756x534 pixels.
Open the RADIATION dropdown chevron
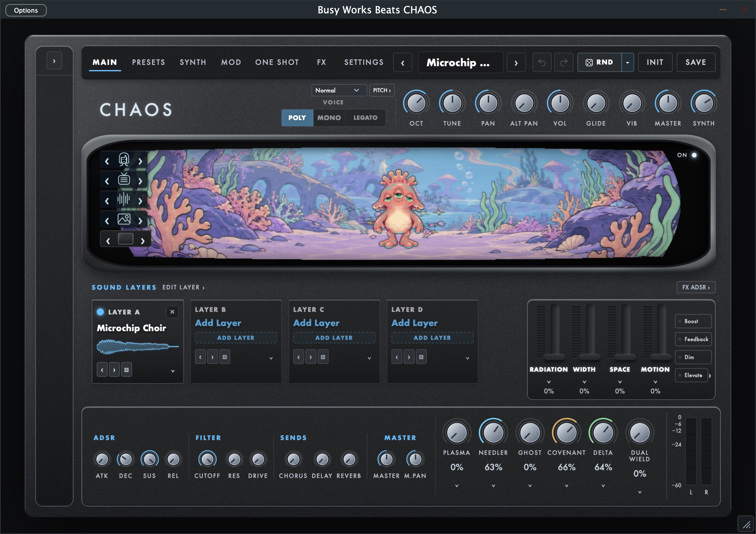(x=549, y=382)
